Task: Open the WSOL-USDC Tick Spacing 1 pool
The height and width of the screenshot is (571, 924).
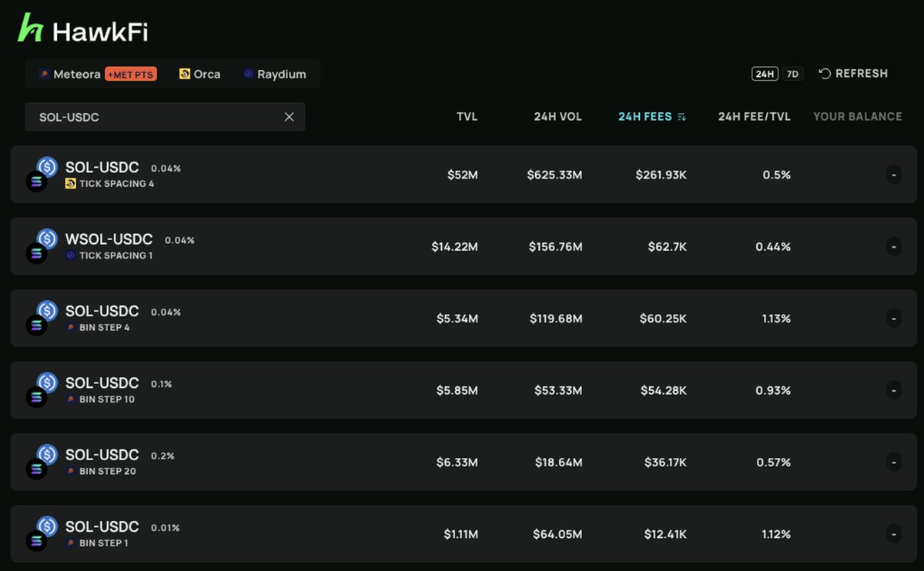Action: click(x=464, y=246)
